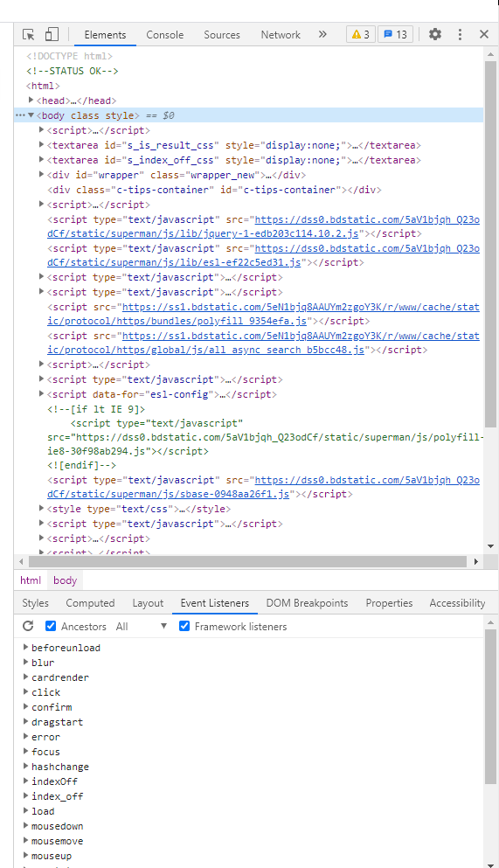Open the Computed pane tab
Viewport: 499px width, 868px height.
(90, 603)
